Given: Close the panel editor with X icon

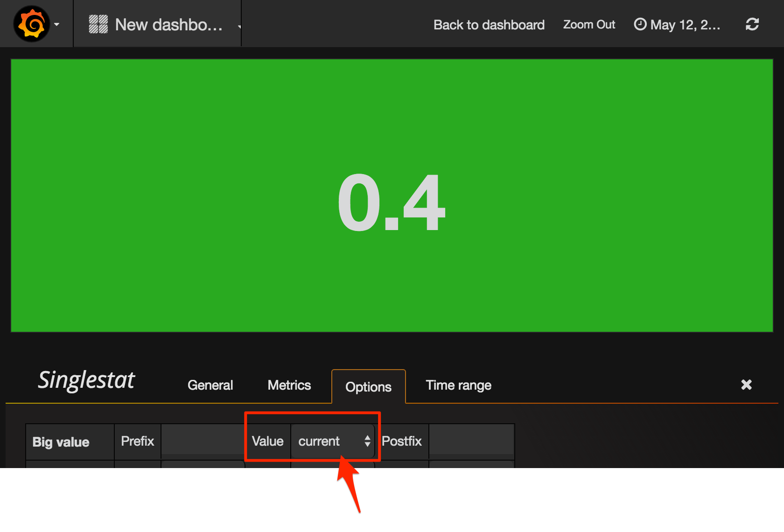Looking at the screenshot, I should click(746, 385).
